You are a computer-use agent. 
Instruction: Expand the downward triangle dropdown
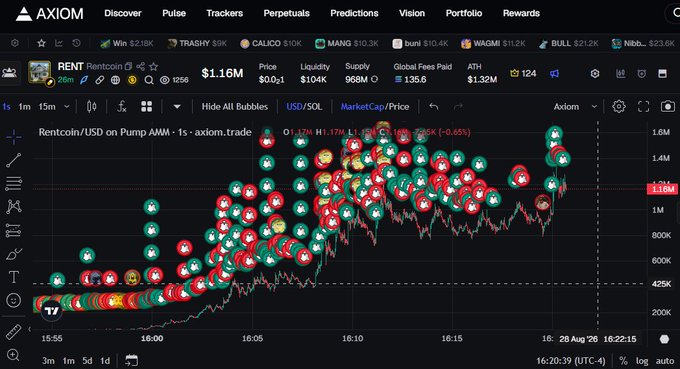(x=177, y=107)
